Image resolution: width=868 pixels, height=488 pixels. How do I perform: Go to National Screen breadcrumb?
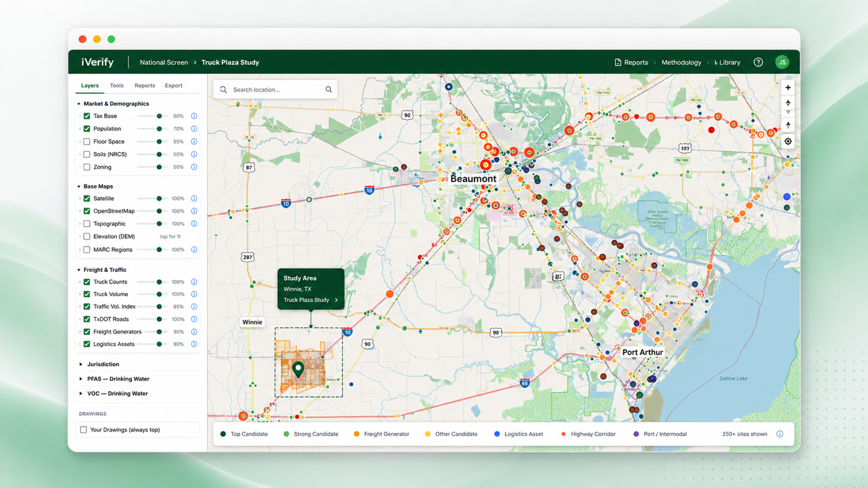point(164,62)
